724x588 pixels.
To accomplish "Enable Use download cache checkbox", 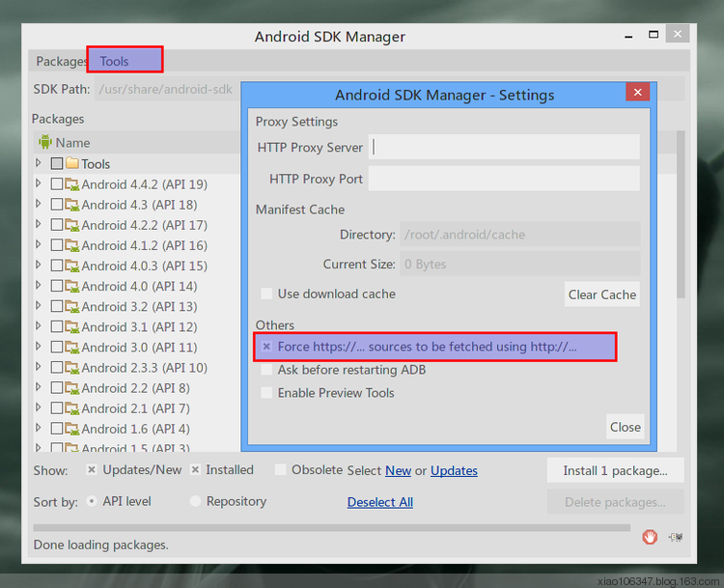I will tap(266, 294).
